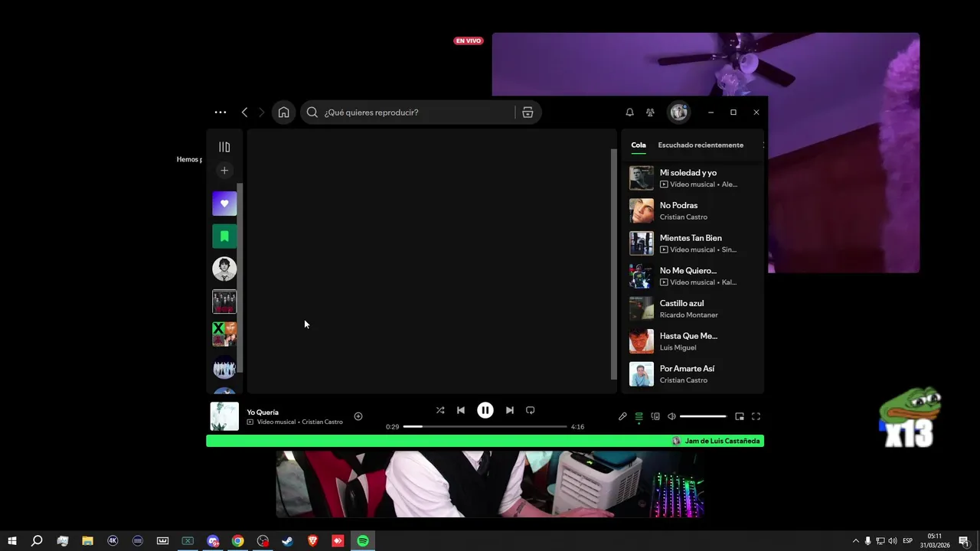Play 'Mi soledad y yo' from the queue

click(694, 178)
